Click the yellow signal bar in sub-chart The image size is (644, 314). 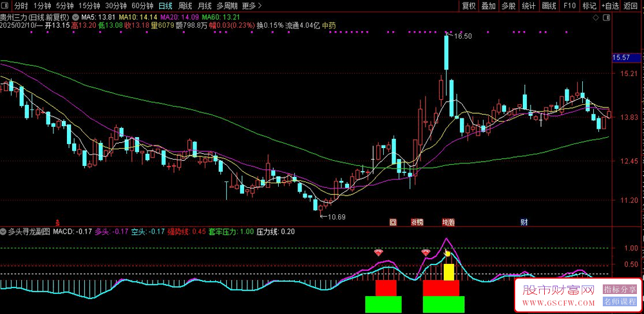(x=448, y=272)
